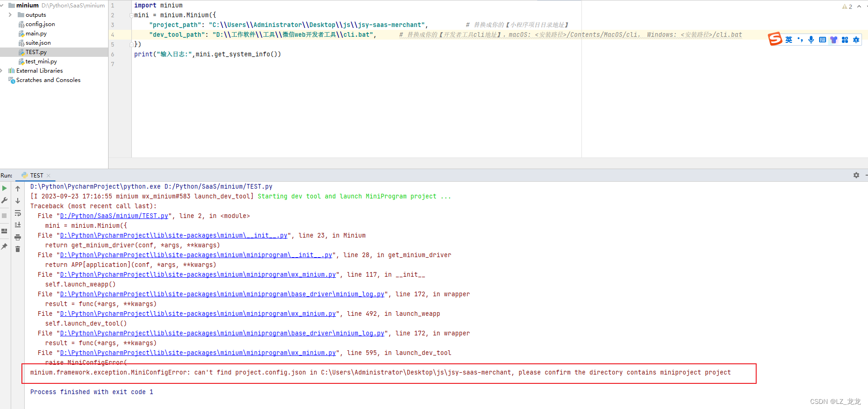Open main.py in project tree
Image resolution: width=868 pixels, height=409 pixels.
(x=36, y=34)
